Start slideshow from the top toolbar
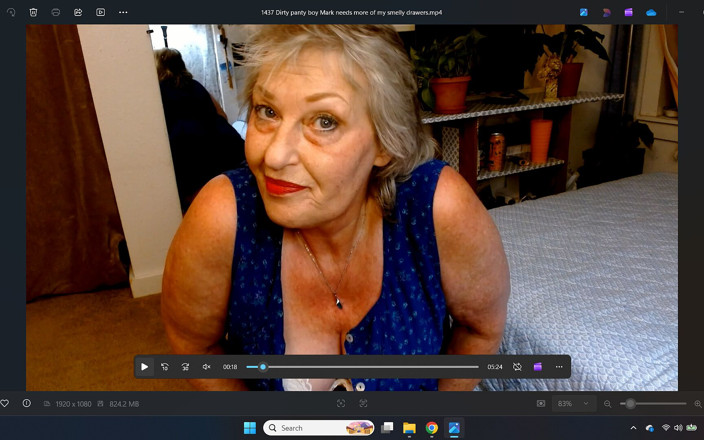 coord(101,12)
